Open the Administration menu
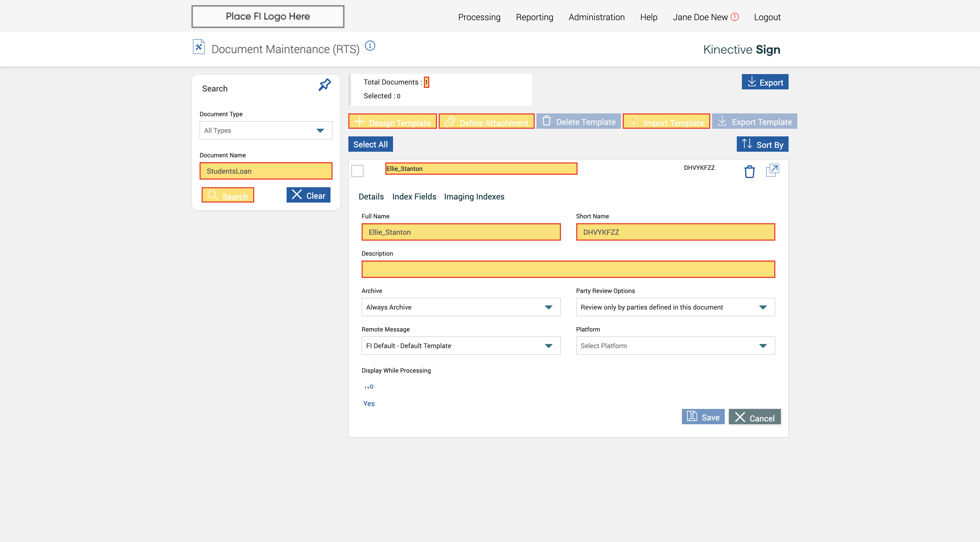 pyautogui.click(x=596, y=17)
